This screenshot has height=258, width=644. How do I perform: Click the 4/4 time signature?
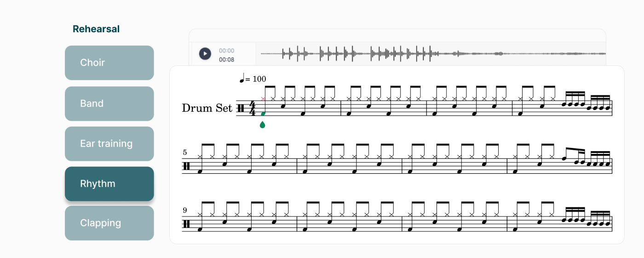point(252,108)
